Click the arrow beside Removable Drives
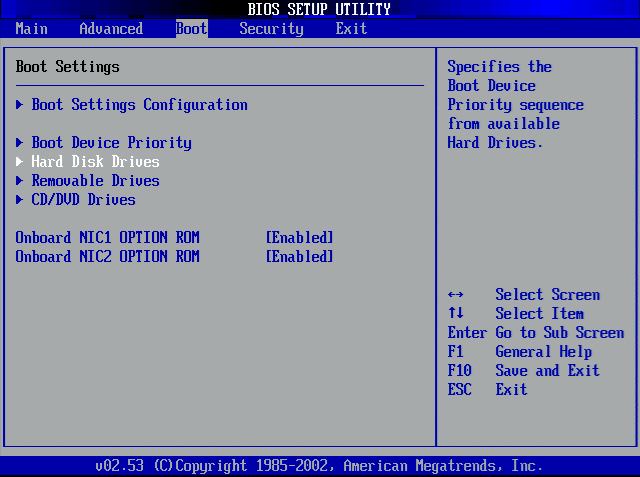640x477 pixels. [19, 180]
